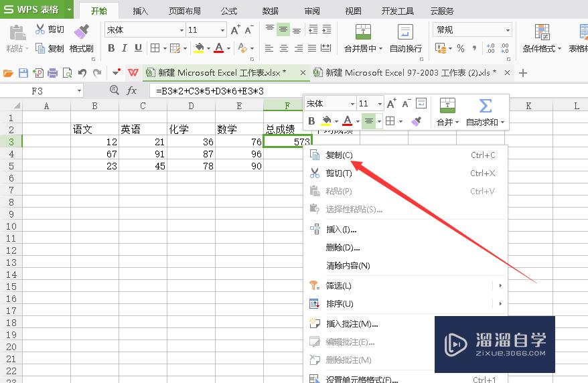Screen dimensions: 588x383
Task: Click the print icon in quick toolbar
Action: [x=52, y=73]
